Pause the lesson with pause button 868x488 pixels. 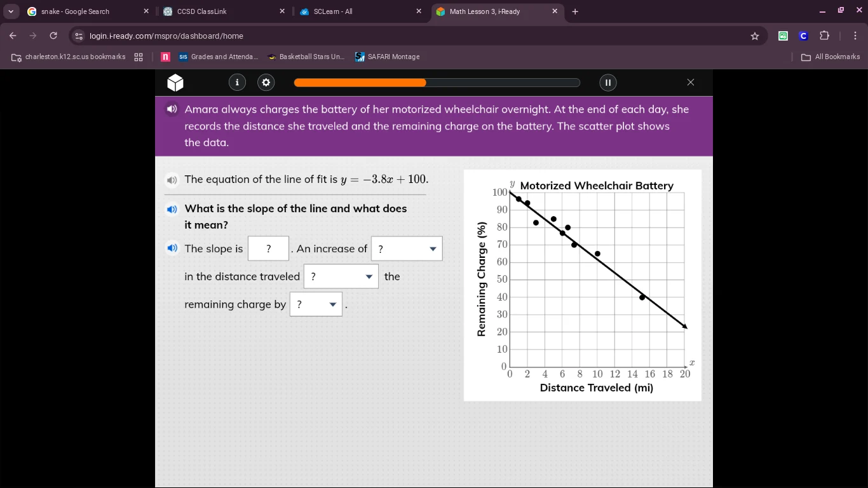607,83
